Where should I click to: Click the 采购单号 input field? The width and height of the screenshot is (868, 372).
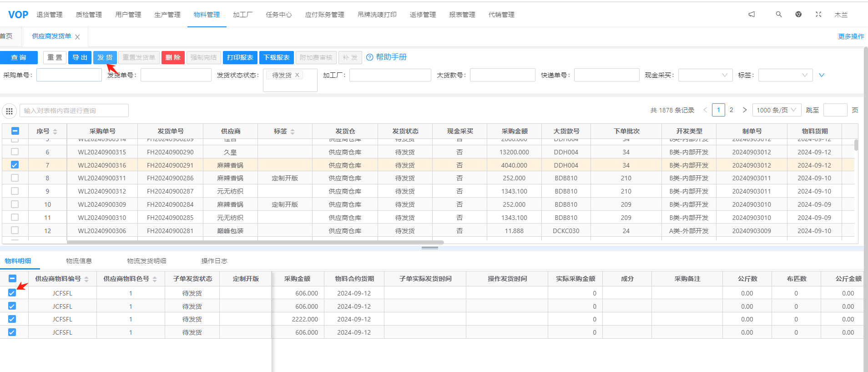tap(69, 75)
